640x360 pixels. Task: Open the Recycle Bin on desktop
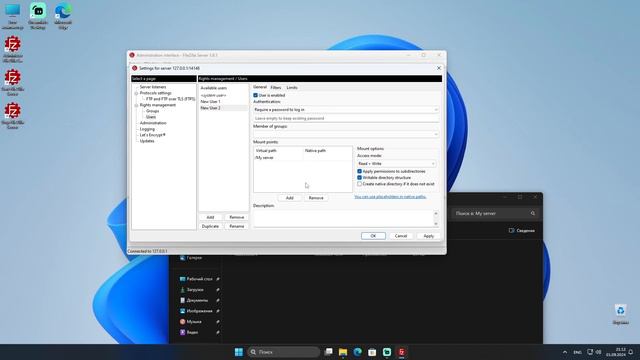pos(620,314)
